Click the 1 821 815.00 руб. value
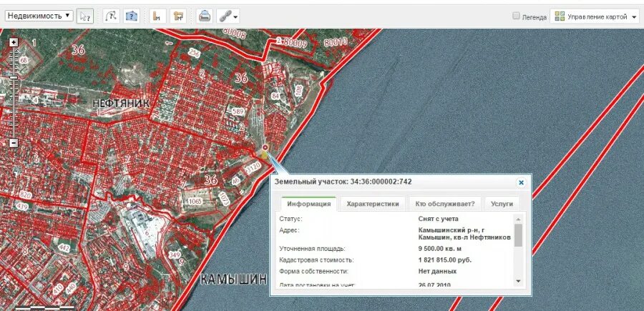The height and width of the screenshot is (311, 644). coord(445,260)
